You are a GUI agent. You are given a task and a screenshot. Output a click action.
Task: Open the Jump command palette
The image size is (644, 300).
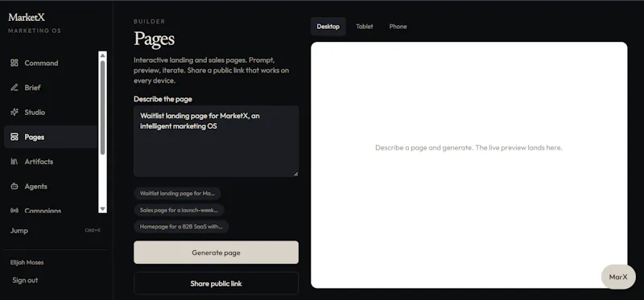point(55,231)
